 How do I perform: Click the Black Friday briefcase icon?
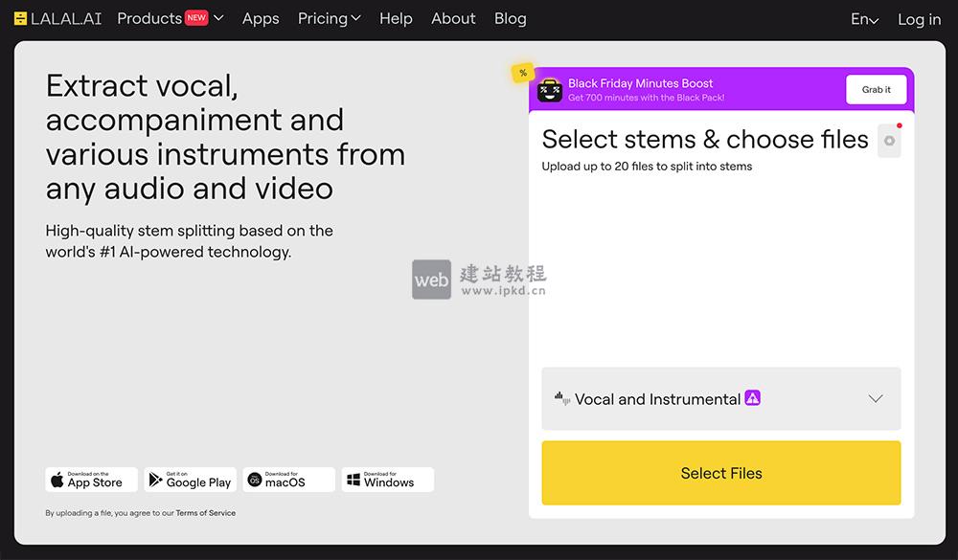coord(548,90)
